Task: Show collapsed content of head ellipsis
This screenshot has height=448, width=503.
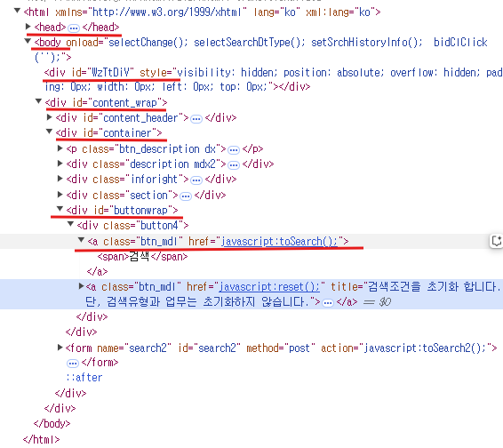Action: click(74, 28)
